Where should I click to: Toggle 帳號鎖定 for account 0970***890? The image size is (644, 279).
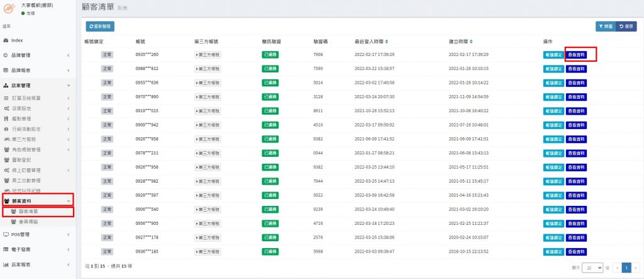pyautogui.click(x=553, y=97)
